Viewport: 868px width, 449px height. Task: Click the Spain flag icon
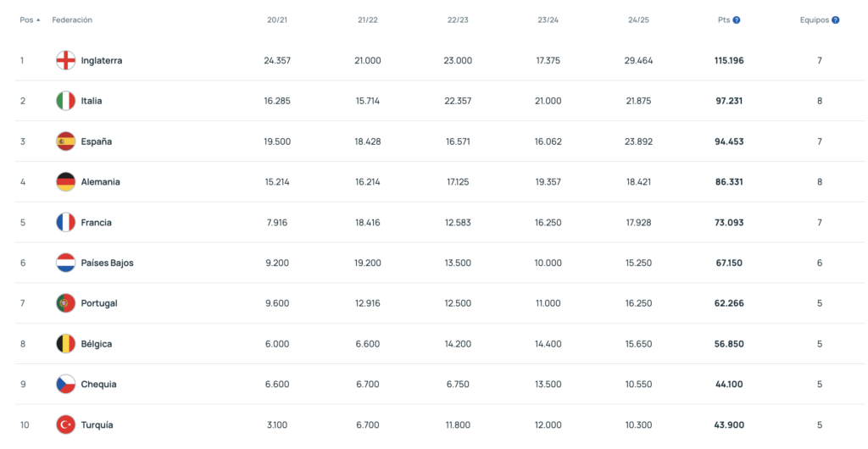(x=65, y=141)
